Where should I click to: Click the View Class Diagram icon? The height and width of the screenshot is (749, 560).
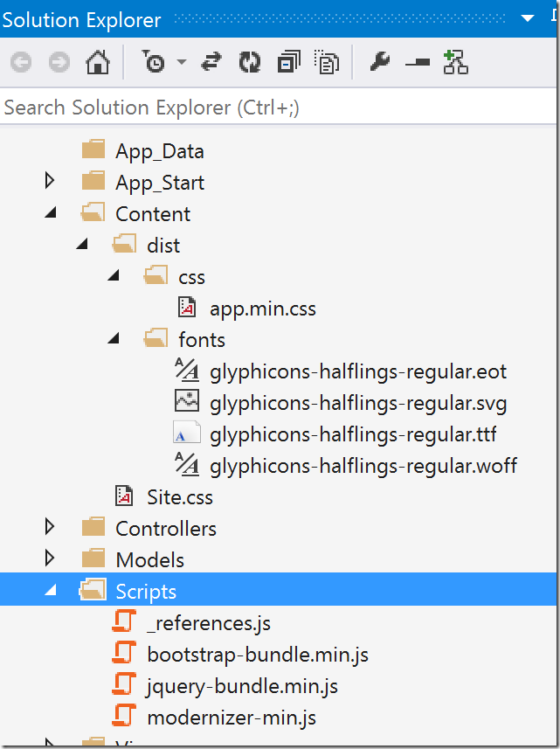(x=455, y=62)
